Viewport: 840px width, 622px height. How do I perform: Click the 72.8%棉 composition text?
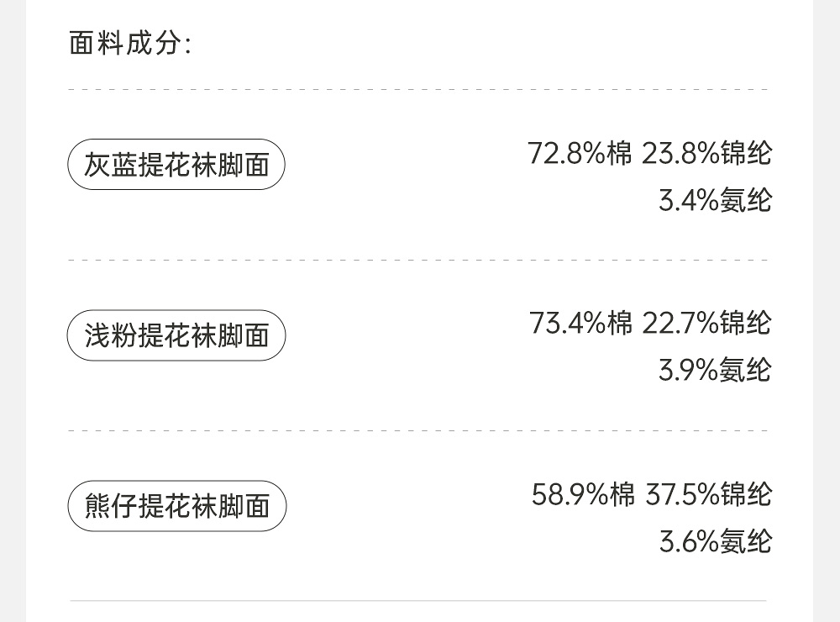coord(580,154)
